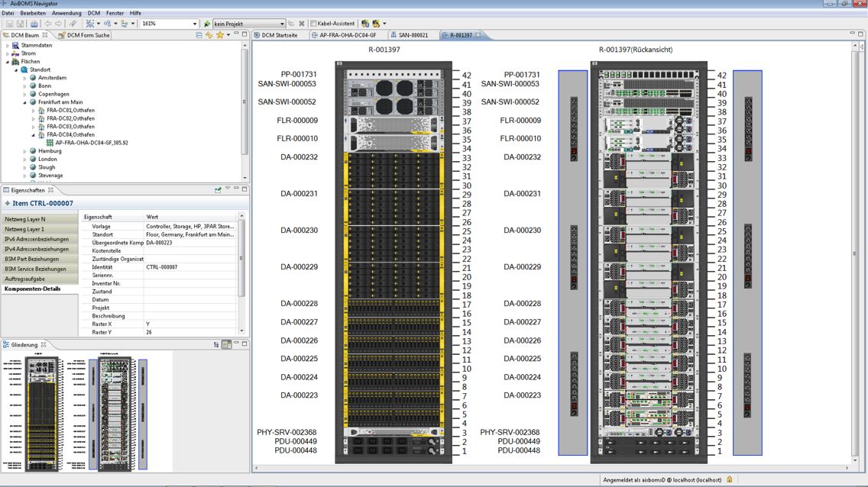
Task: Open the Anwendung menu
Action: pyautogui.click(x=66, y=13)
